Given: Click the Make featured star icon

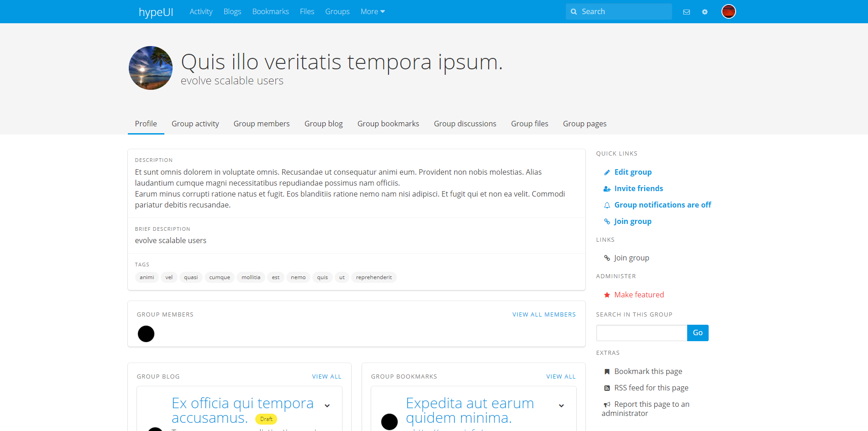Looking at the screenshot, I should coord(607,295).
